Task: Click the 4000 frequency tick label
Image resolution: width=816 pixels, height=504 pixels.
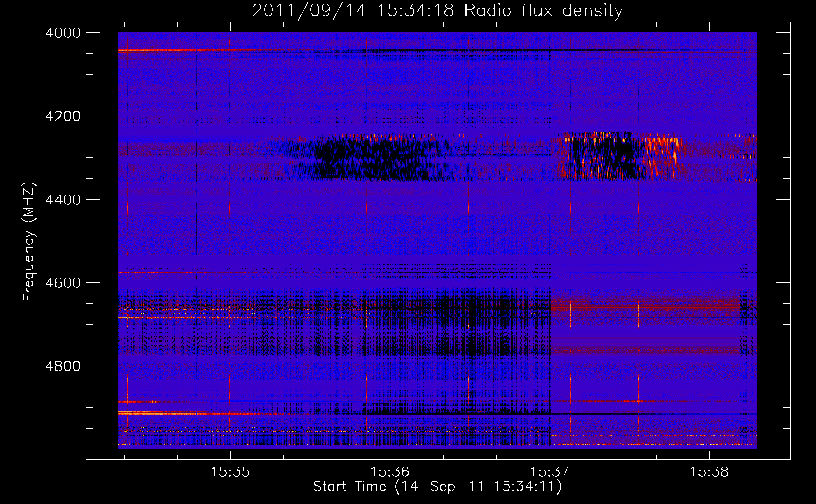Action: coord(63,33)
